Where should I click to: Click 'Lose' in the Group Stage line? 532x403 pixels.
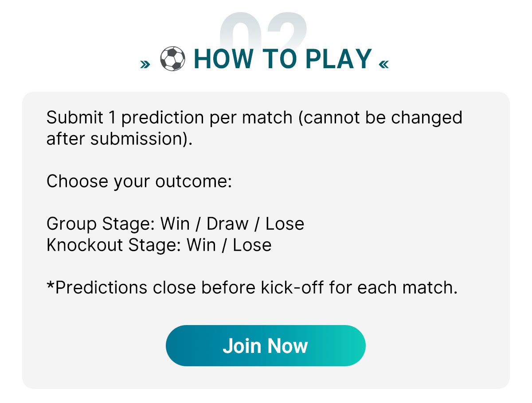coord(285,224)
